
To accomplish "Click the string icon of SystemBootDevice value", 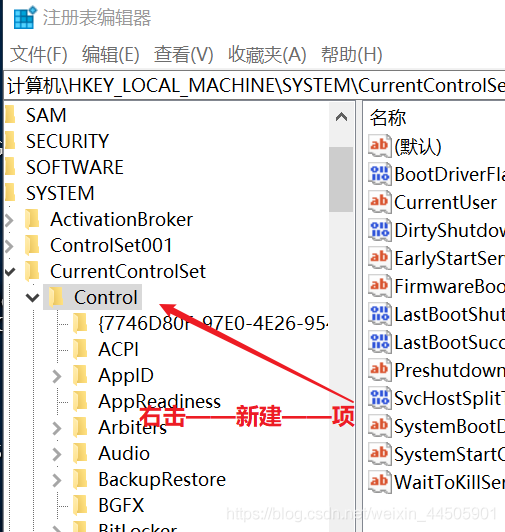I will coord(379,426).
